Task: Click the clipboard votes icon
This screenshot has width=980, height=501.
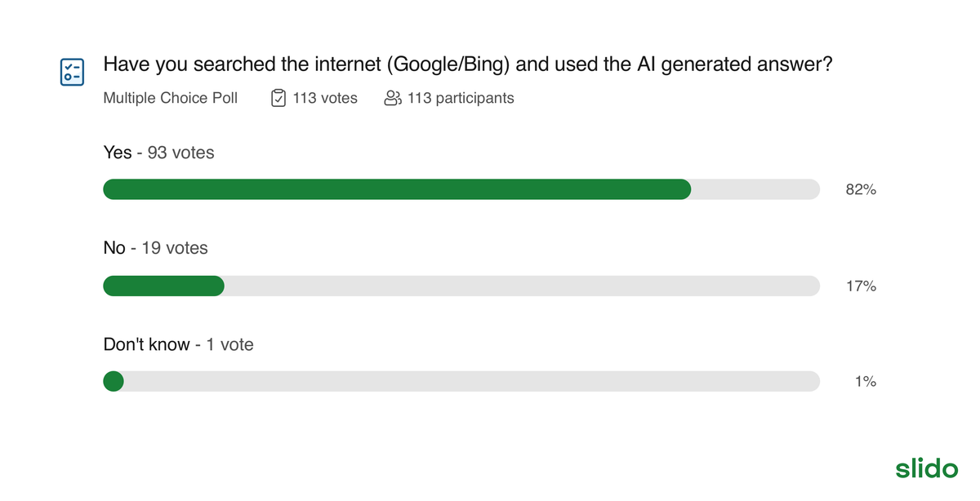Action: click(x=278, y=98)
